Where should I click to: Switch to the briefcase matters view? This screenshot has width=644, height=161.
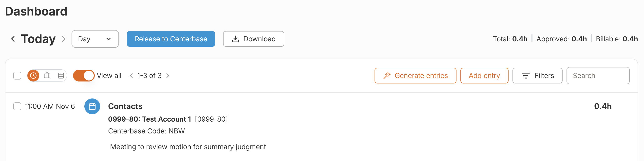tap(47, 76)
